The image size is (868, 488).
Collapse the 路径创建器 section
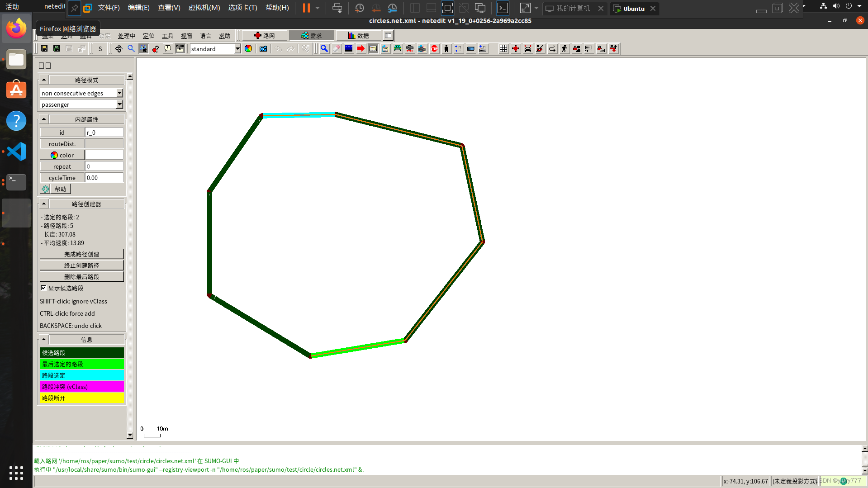[x=44, y=204]
